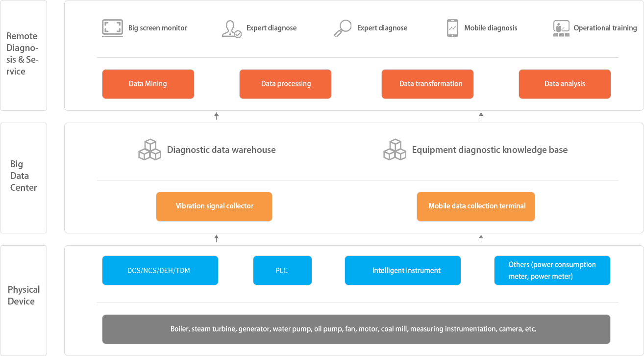The width and height of the screenshot is (644, 356).
Task: Click the person-with-checkmark Expert diagnose icon
Action: [x=231, y=28]
